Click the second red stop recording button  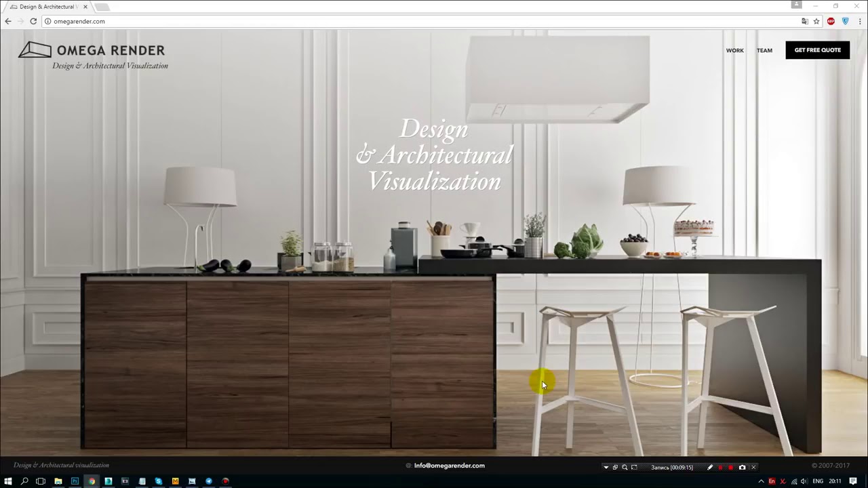730,467
